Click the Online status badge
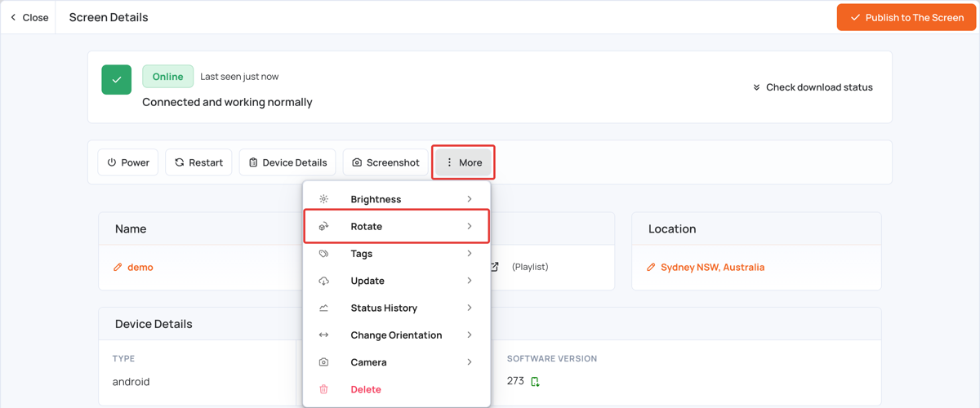 click(167, 76)
